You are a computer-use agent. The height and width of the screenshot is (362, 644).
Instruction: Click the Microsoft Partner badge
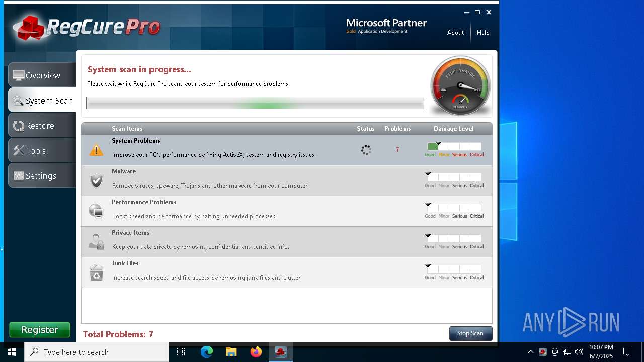point(386,26)
